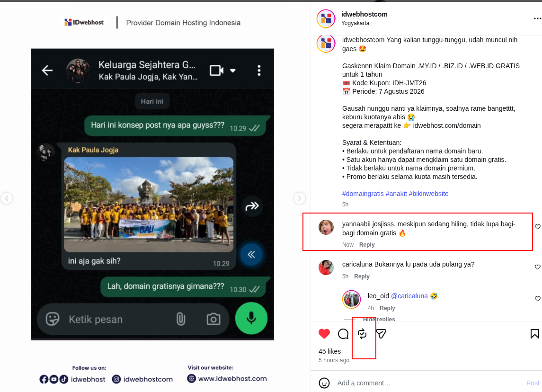
Task: Click the paperclip attachment icon
Action: [181, 319]
